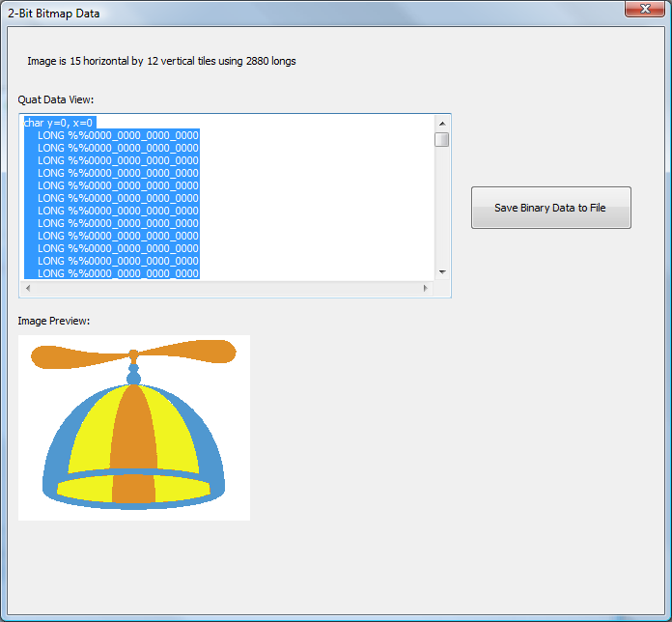Screen dimensions: 672x622
Task: Click the 'Image is 15 horizontal by 12 vertical tiles' text
Action: 161,61
